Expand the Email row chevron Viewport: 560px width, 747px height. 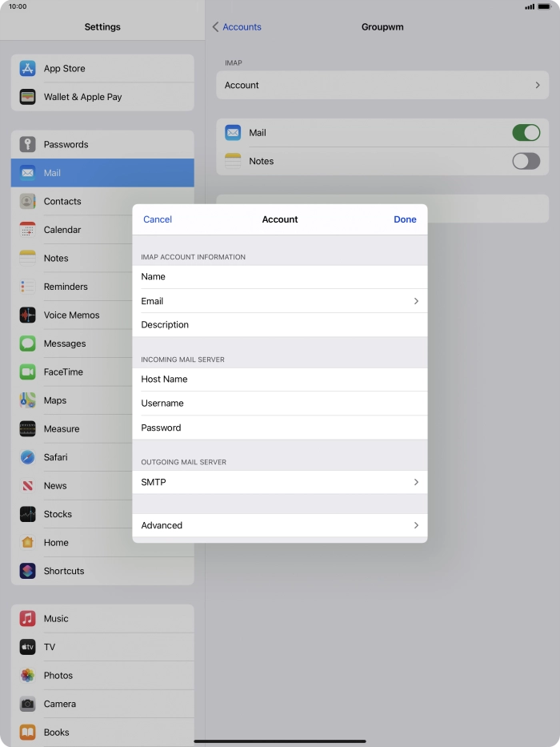tap(416, 301)
